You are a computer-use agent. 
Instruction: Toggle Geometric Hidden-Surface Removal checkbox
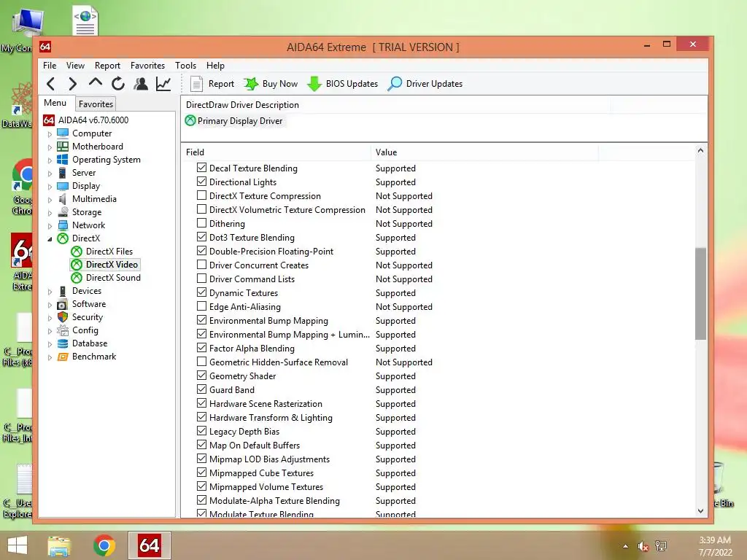pyautogui.click(x=201, y=362)
